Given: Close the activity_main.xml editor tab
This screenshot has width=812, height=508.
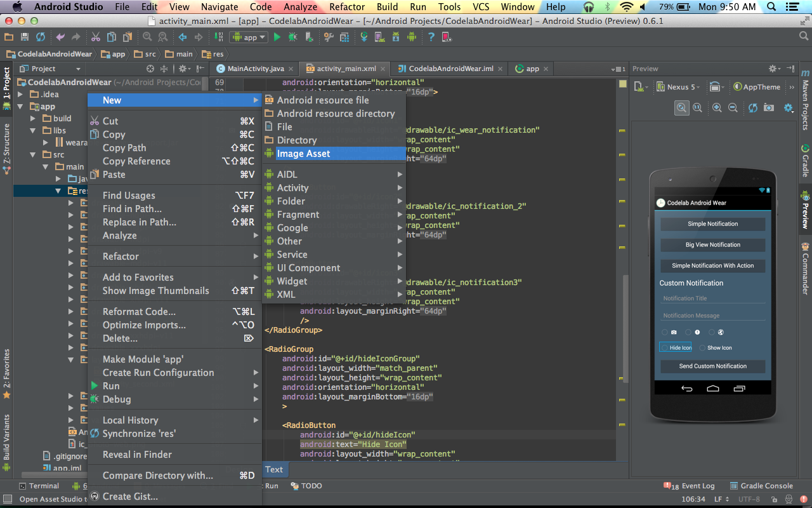Looking at the screenshot, I should click(x=384, y=69).
